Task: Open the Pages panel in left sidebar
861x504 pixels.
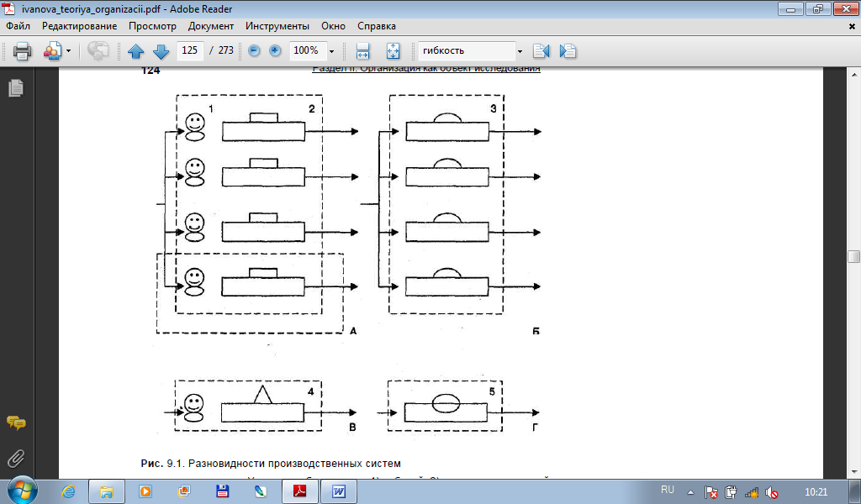Action: click(17, 87)
